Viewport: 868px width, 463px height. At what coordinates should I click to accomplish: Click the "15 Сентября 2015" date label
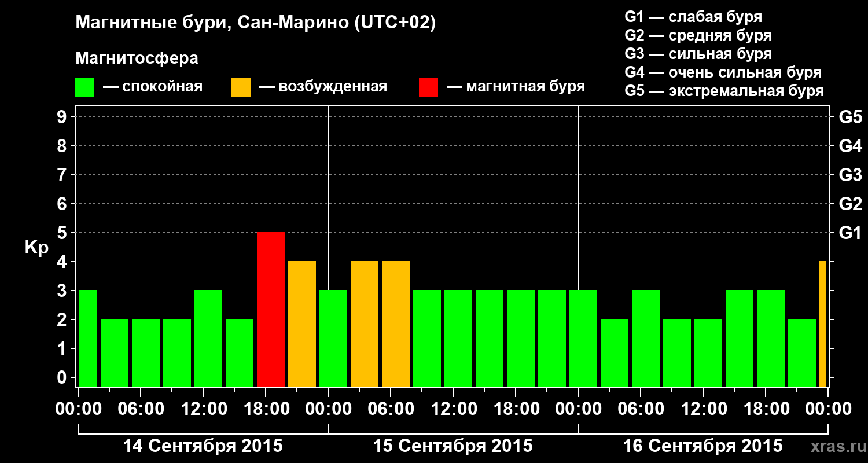click(x=453, y=446)
